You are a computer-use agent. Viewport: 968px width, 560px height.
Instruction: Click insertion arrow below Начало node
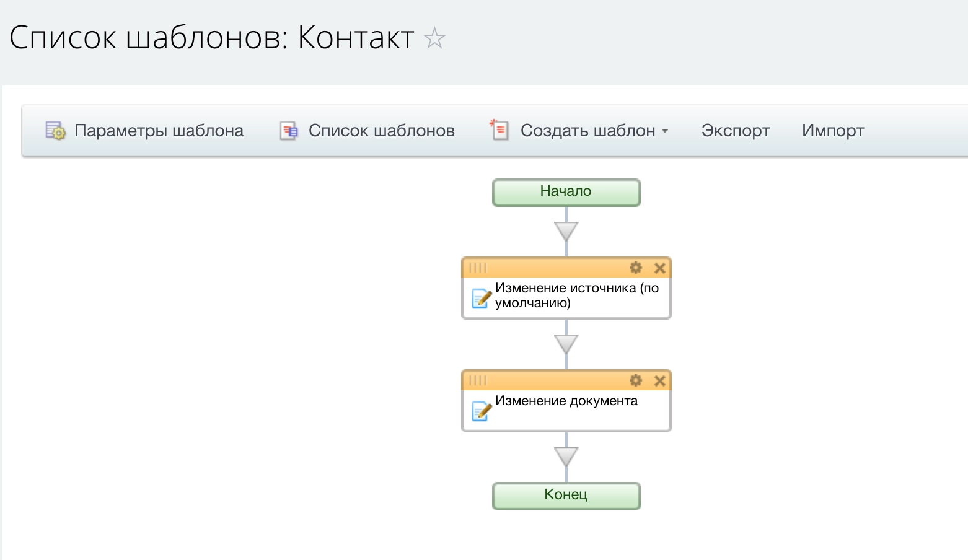(x=566, y=232)
